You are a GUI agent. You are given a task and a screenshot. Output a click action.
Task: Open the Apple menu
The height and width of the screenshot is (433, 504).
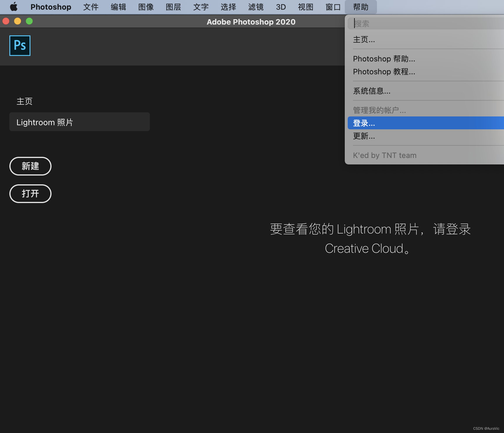point(14,7)
